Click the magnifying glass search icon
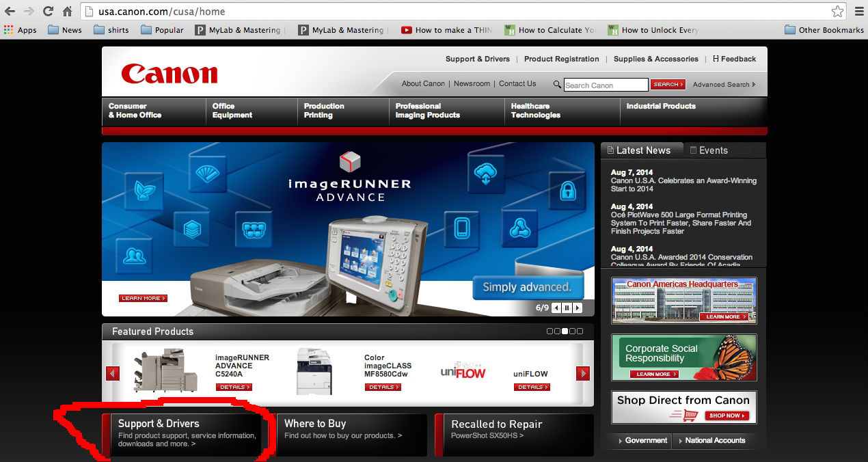Image resolution: width=868 pixels, height=462 pixels. point(557,84)
